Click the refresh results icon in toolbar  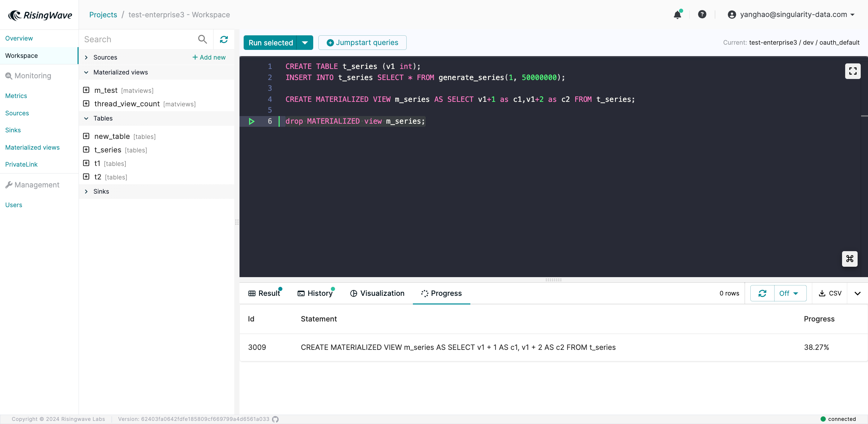pos(762,293)
